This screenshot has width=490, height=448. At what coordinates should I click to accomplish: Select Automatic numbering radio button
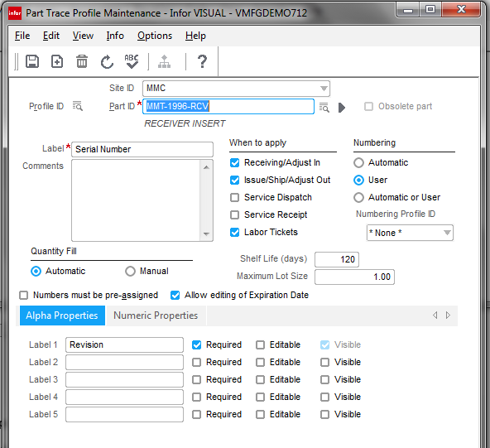point(358,162)
